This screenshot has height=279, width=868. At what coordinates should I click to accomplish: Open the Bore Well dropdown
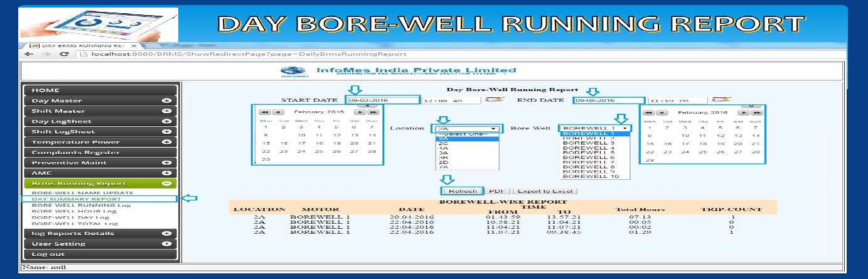[x=596, y=128]
